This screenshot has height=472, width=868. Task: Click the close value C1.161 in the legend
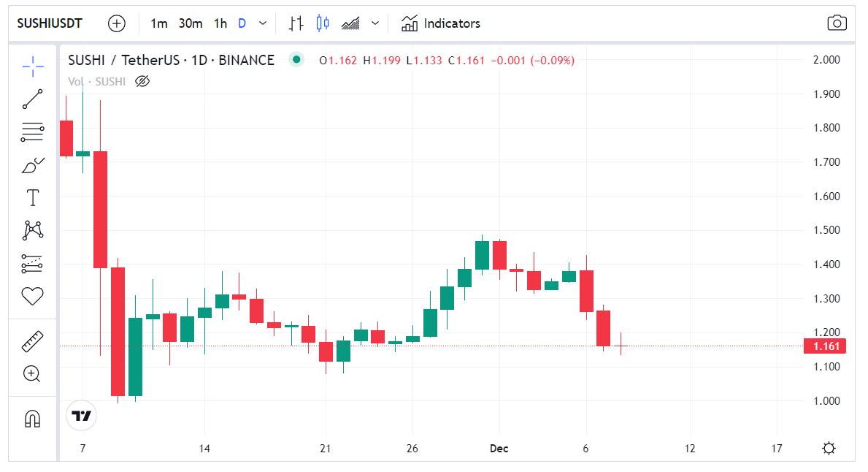coord(466,61)
